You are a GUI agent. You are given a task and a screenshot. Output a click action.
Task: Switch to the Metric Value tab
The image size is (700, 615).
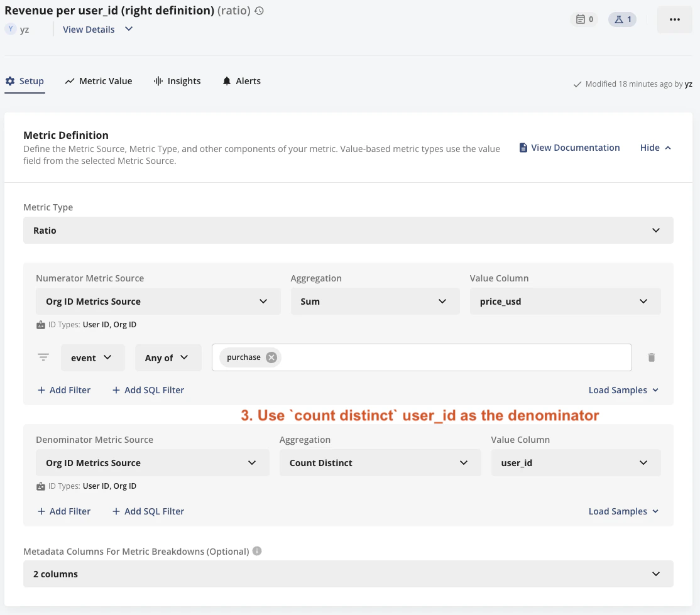(99, 80)
